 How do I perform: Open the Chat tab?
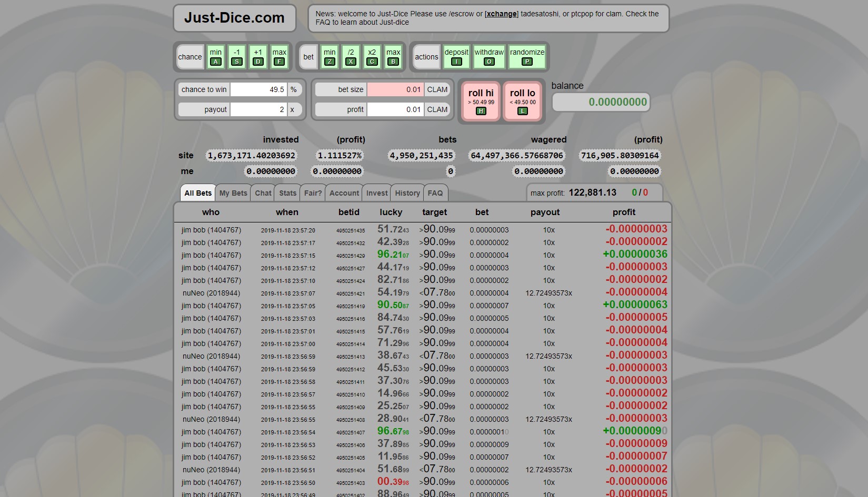click(263, 193)
